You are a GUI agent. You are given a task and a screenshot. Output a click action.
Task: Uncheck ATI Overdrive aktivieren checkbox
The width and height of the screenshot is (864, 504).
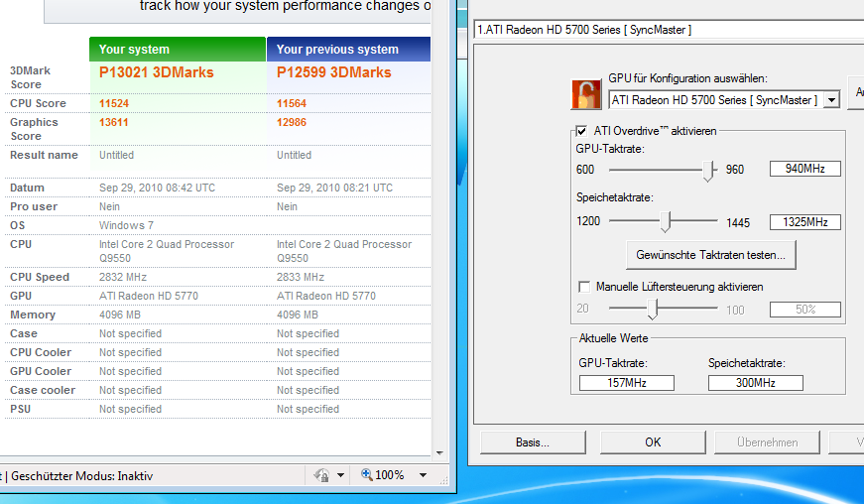[581, 131]
